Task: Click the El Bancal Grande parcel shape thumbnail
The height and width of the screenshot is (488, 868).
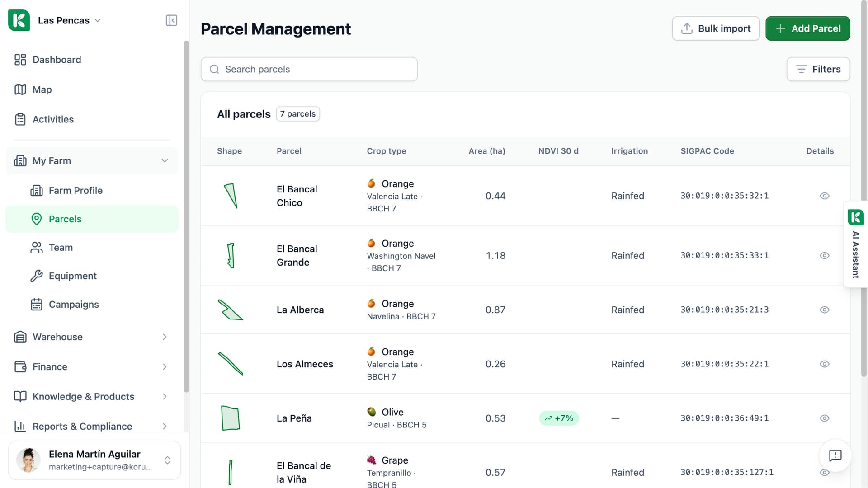Action: [231, 255]
